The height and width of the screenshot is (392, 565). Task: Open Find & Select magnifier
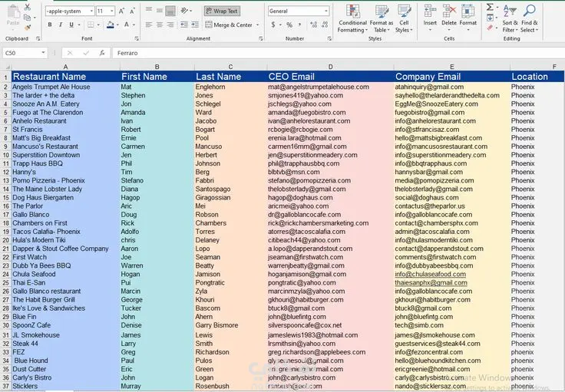(529, 18)
